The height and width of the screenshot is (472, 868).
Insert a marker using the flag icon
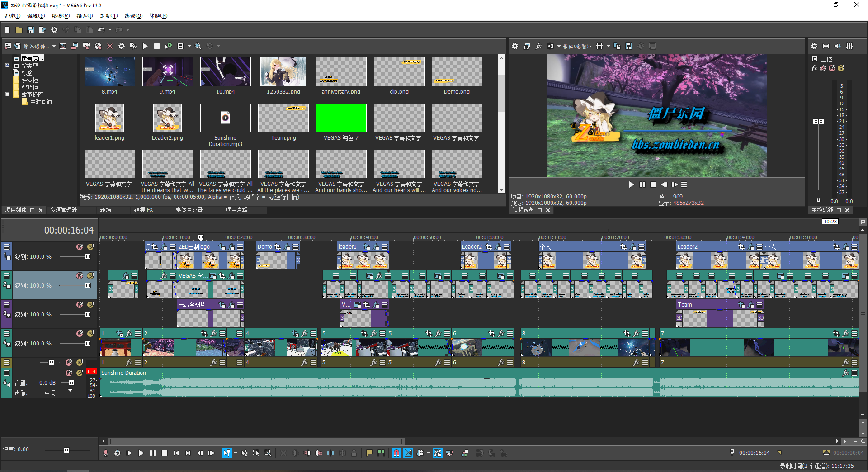pos(369,453)
